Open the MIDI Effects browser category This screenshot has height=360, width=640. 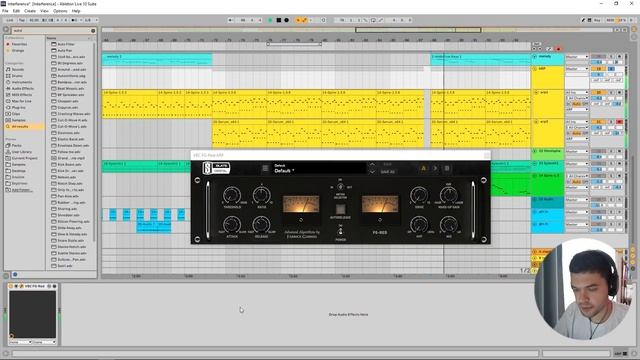[22, 95]
